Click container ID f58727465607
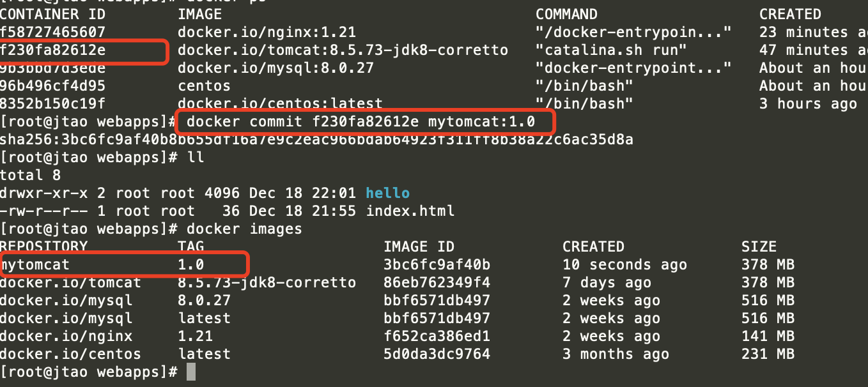This screenshot has width=868, height=387. point(52,33)
